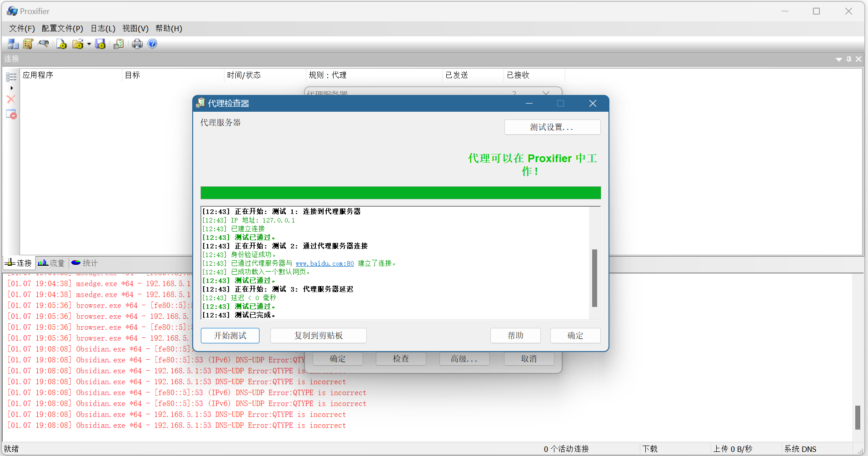Click the blue Help question-mark icon
Screen dimensions: 868x456
click(x=153, y=44)
